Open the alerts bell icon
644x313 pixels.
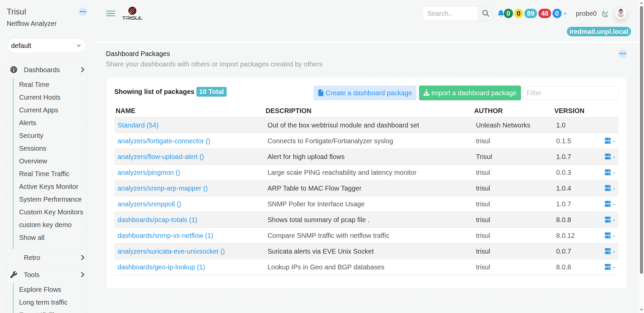pyautogui.click(x=501, y=13)
